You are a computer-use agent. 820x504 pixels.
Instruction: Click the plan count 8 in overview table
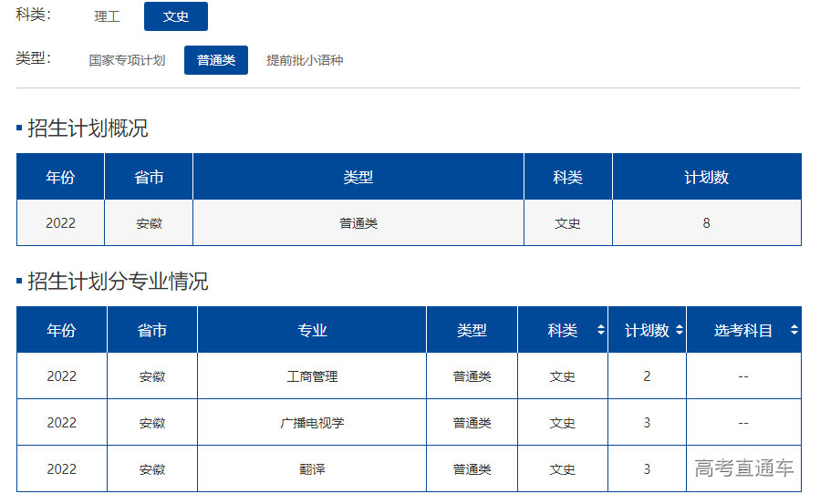click(706, 223)
